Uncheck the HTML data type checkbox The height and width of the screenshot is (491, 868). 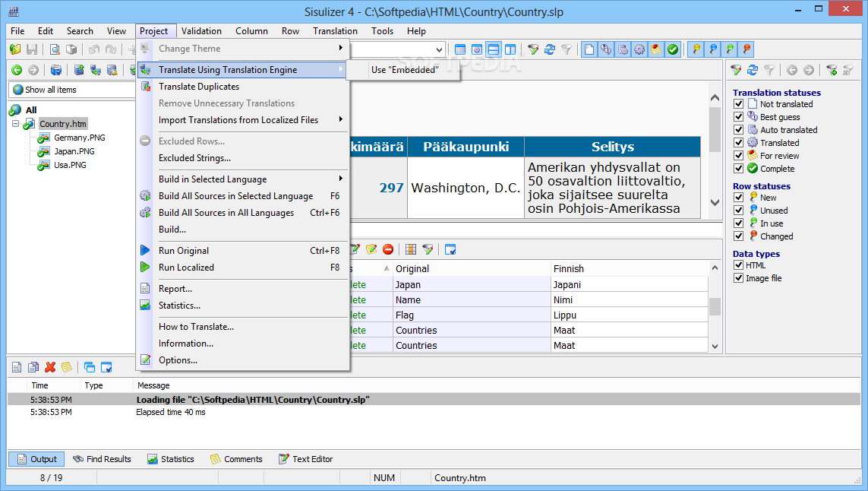(x=738, y=265)
